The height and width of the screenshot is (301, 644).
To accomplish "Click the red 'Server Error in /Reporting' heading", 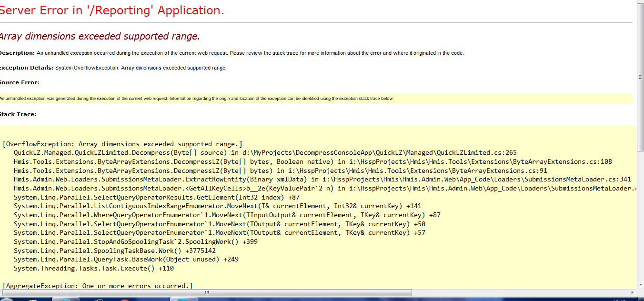I will [x=112, y=10].
